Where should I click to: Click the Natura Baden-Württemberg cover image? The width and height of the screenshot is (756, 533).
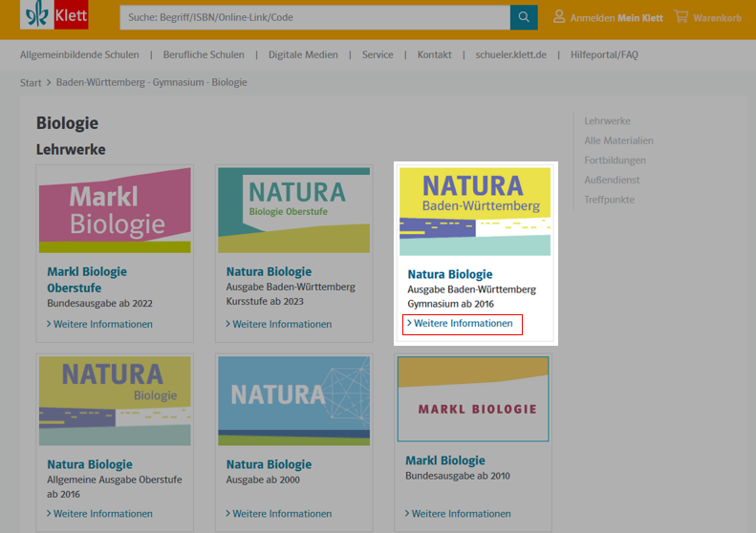coord(475,211)
